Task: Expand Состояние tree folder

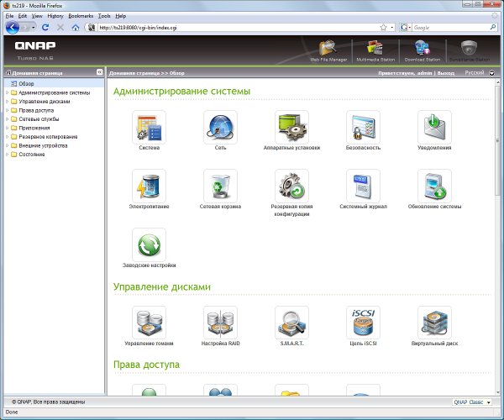Action: click(7, 155)
